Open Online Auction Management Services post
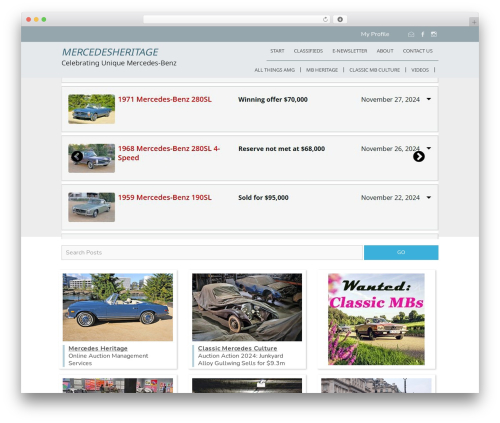 [108, 360]
